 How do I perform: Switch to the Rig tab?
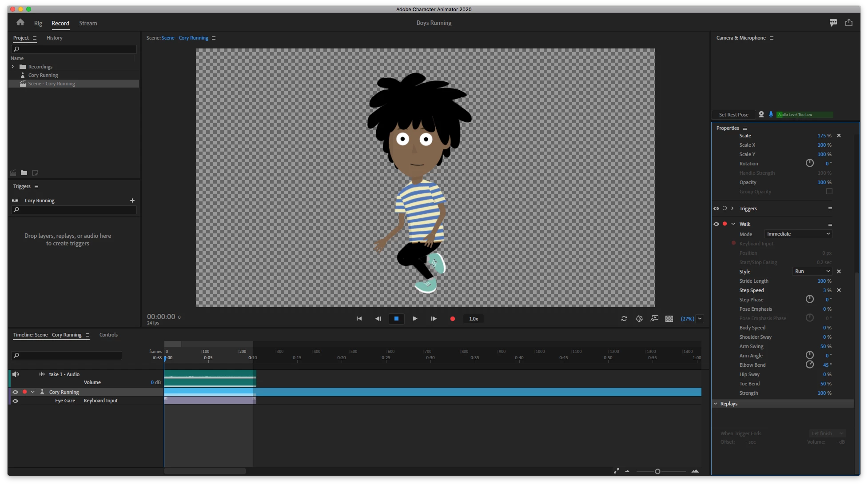[x=38, y=23]
